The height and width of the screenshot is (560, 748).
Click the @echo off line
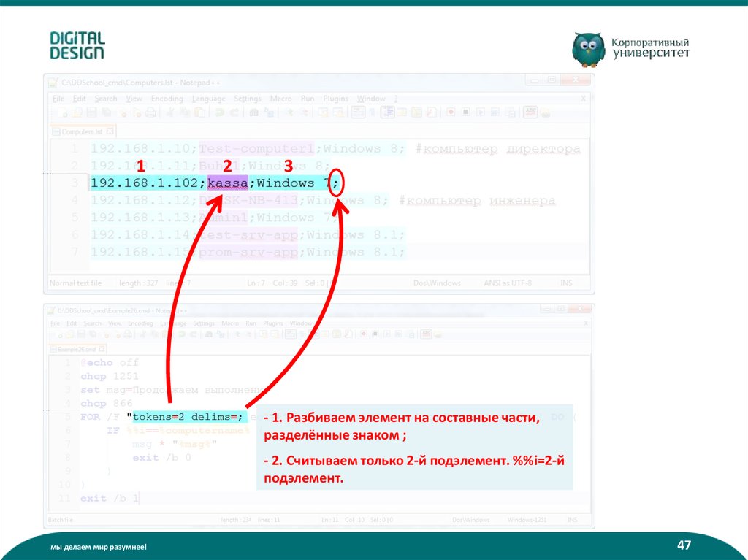[x=110, y=363]
